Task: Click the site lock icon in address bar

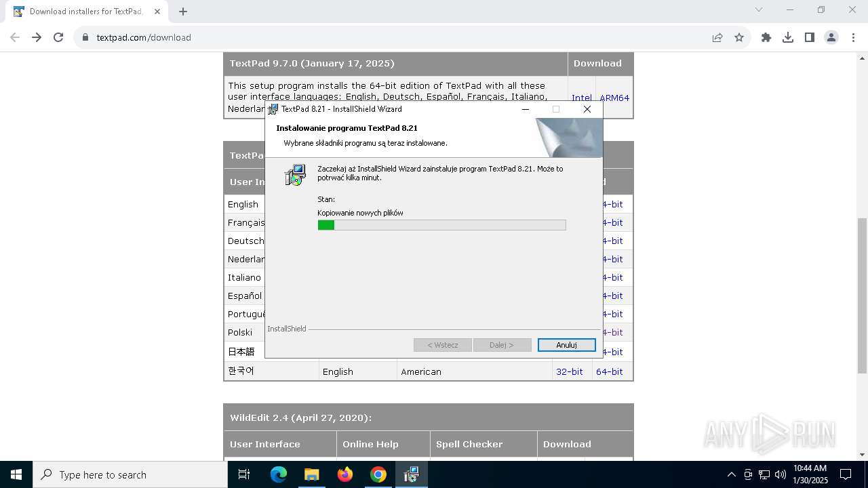Action: pyautogui.click(x=85, y=37)
